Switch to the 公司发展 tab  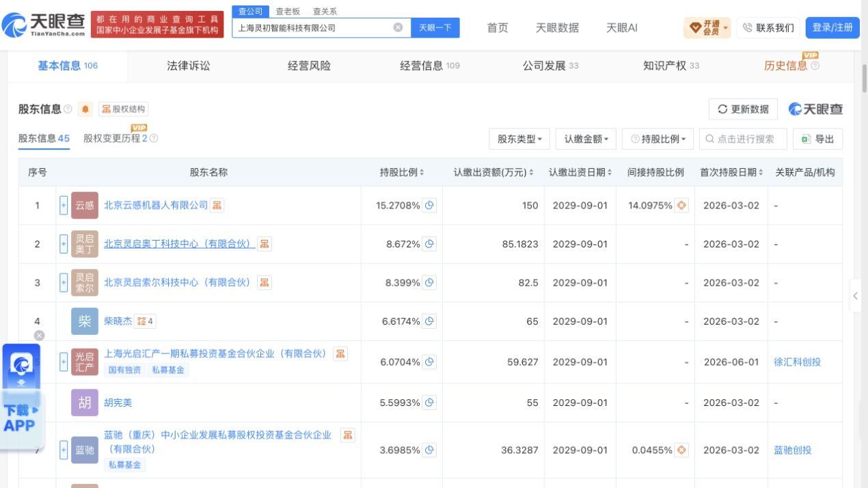[x=550, y=66]
